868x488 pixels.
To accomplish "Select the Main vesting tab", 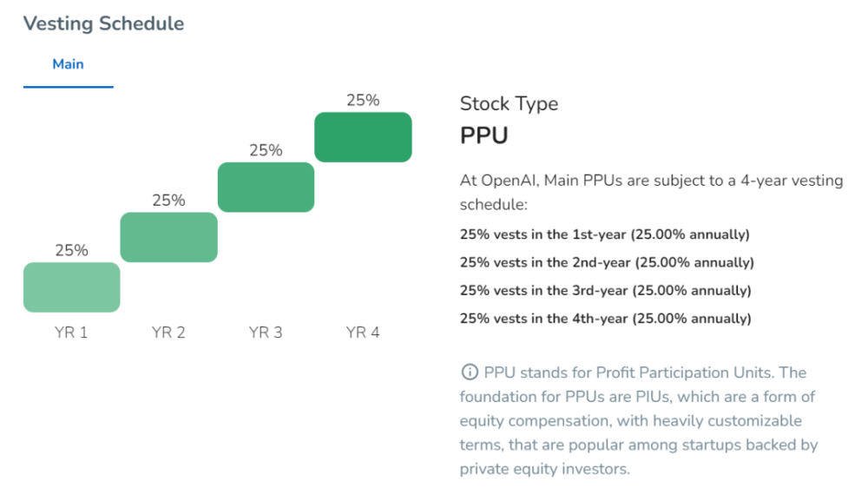I will (x=68, y=64).
